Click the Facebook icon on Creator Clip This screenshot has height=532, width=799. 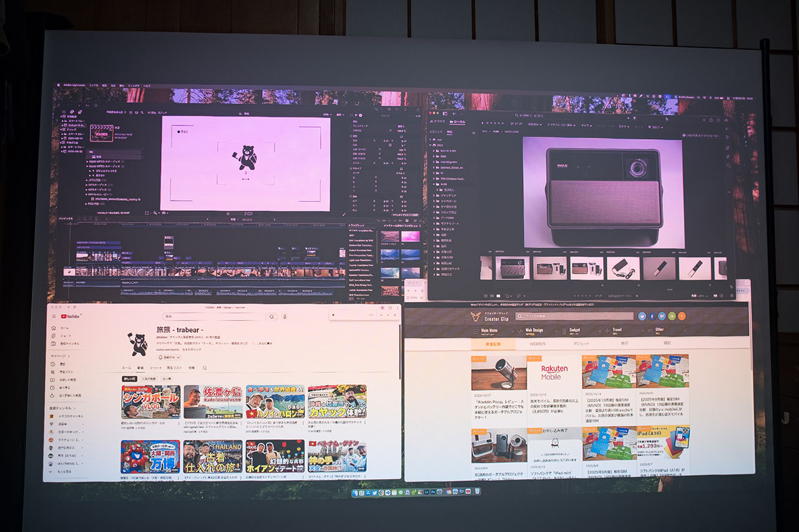652,316
